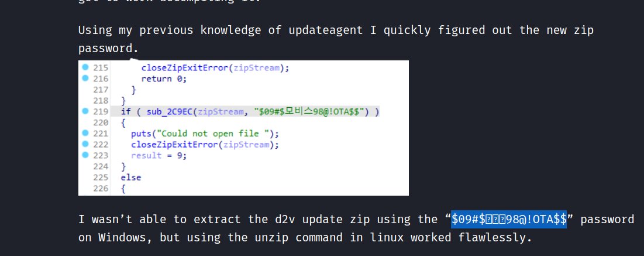Click the "result = 9;" statement
This screenshot has height=256, width=644.
coord(159,156)
